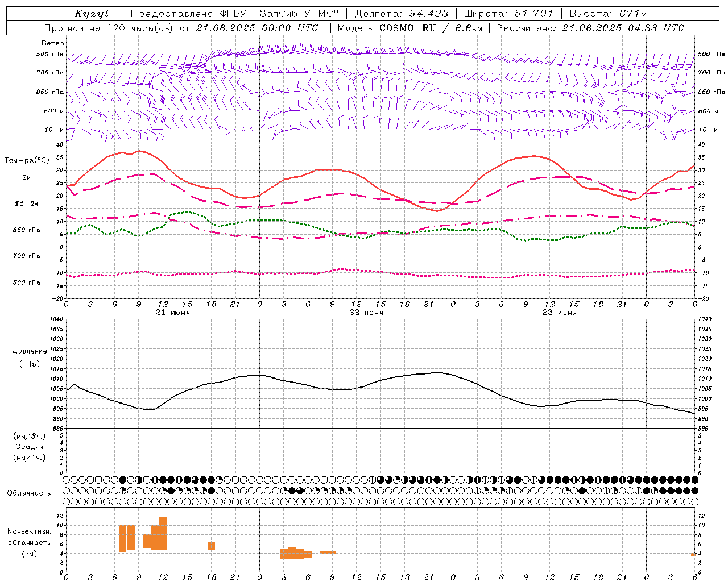Click the "Конвективн." convective cloud label
Viewport: 728px width, 582px height.
pyautogui.click(x=30, y=531)
